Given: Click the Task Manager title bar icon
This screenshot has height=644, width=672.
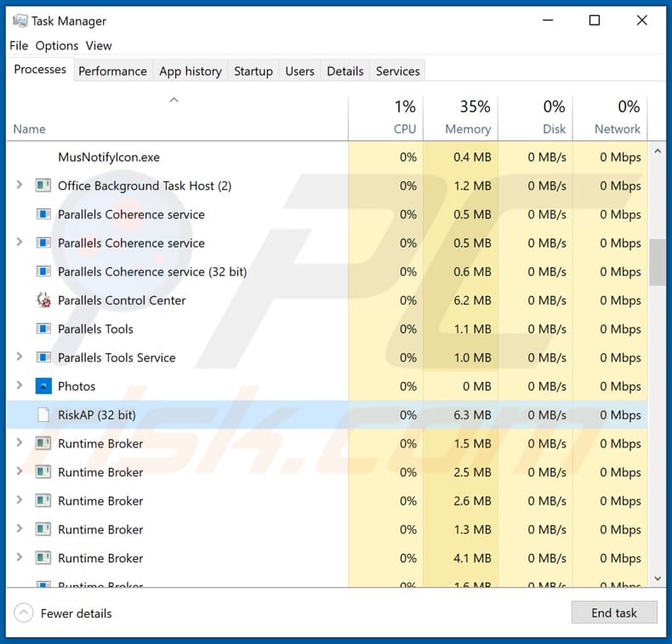Looking at the screenshot, I should click(x=20, y=21).
